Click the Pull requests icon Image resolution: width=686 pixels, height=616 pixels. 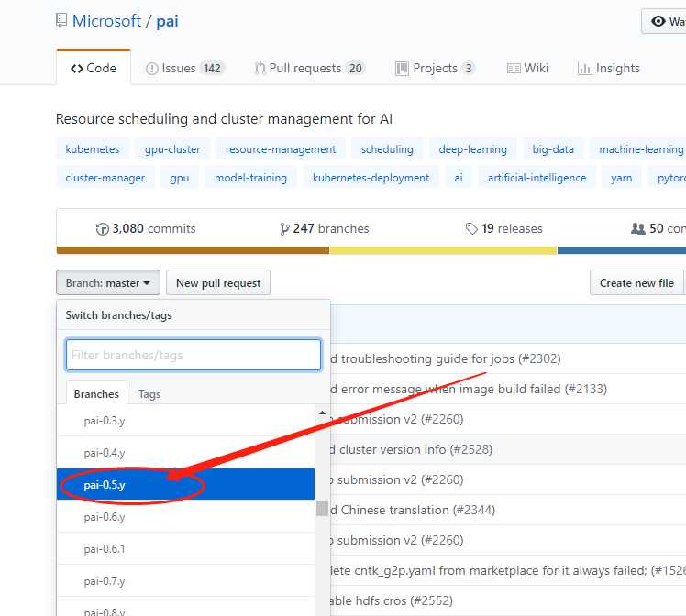point(260,69)
